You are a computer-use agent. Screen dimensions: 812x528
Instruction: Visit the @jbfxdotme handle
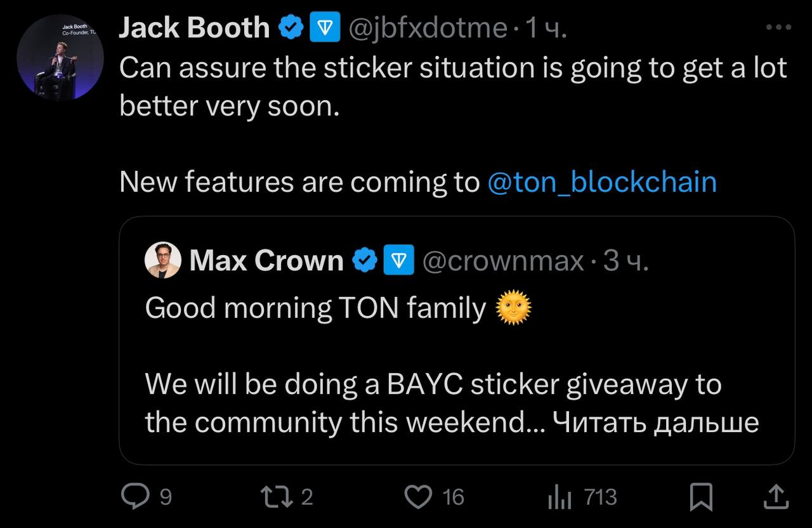click(424, 29)
